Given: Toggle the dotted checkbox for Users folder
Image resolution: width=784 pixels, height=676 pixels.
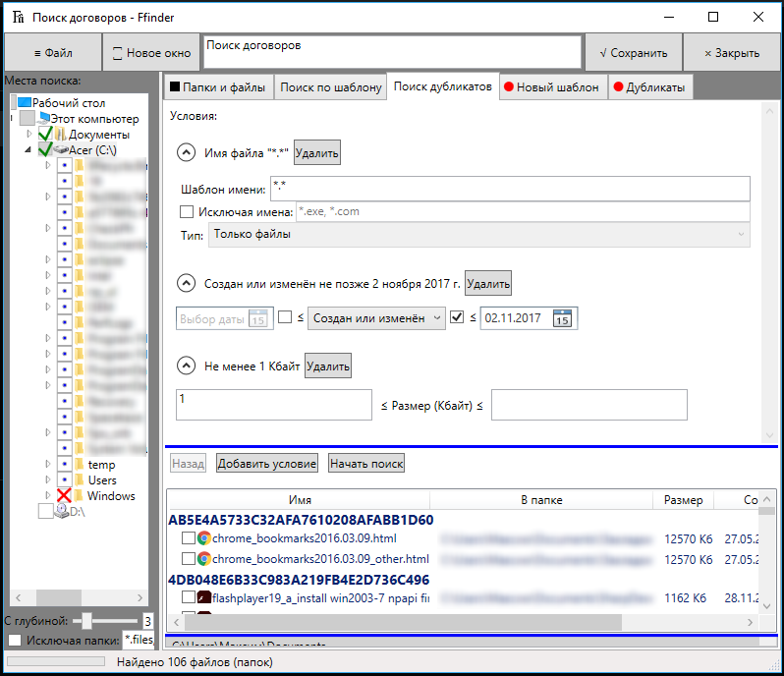Looking at the screenshot, I should (x=64, y=480).
